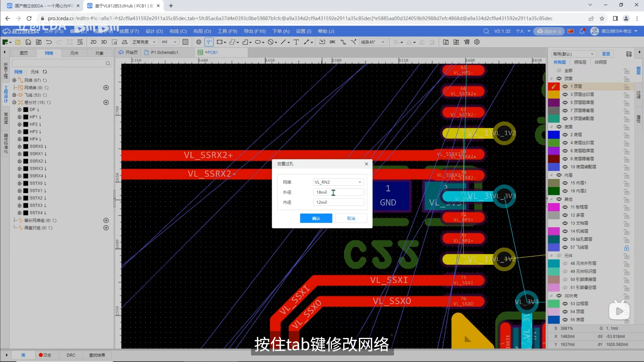Hide layer 3 top silkscreen layer

pos(565,95)
